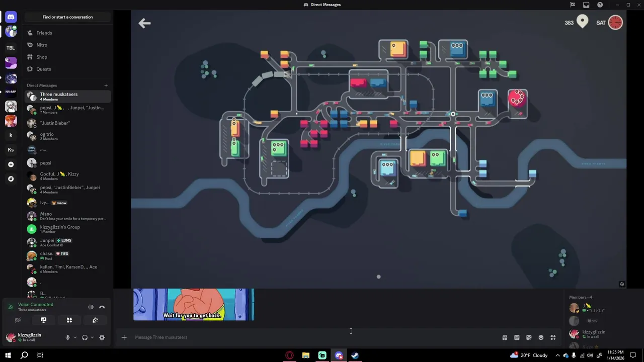
Task: Click the game's back arrow
Action: pos(144,23)
